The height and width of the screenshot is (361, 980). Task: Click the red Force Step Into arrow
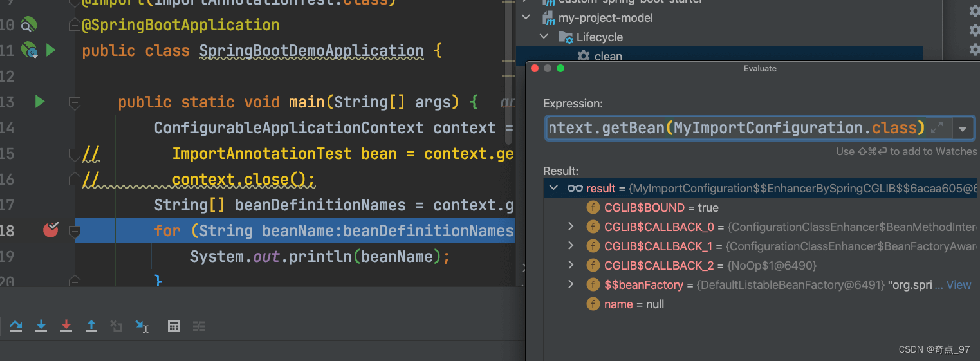coord(66,326)
